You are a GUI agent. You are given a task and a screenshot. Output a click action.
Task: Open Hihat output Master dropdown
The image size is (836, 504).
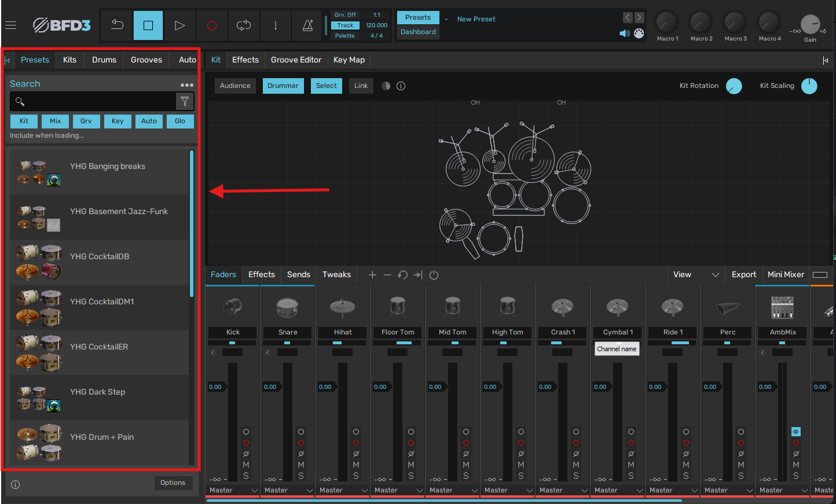coord(343,490)
